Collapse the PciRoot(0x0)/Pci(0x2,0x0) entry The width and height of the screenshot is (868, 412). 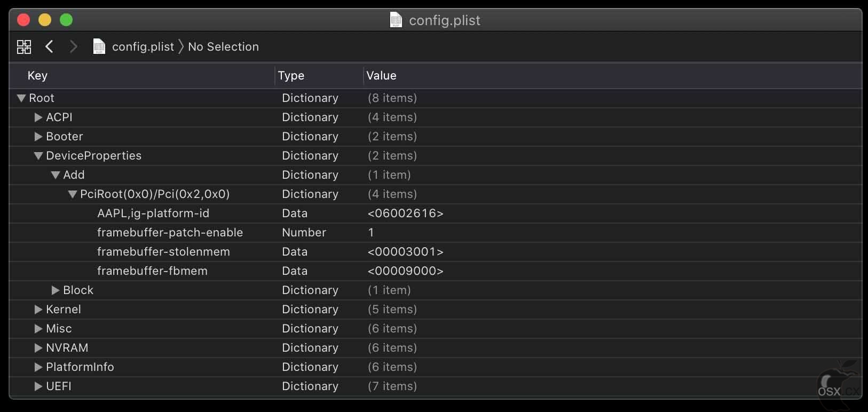pos(73,194)
